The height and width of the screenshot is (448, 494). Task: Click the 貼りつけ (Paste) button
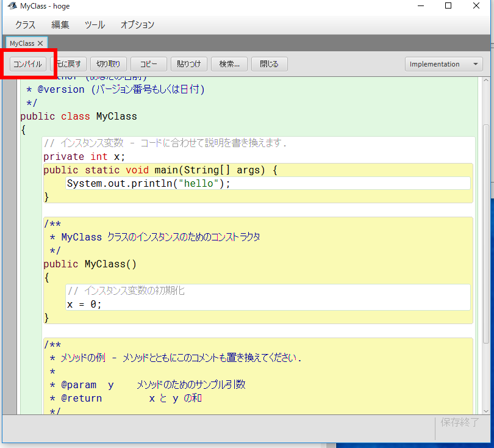[x=188, y=64]
